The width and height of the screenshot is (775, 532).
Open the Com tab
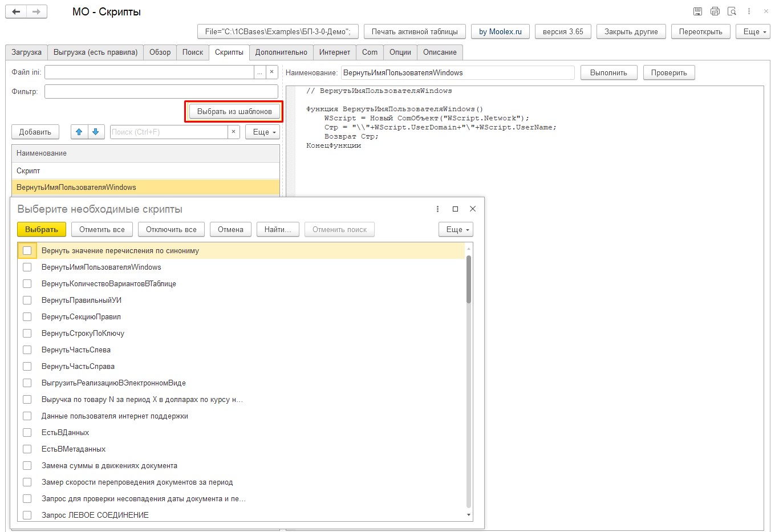tap(370, 52)
